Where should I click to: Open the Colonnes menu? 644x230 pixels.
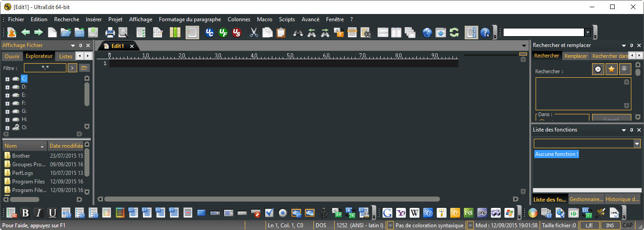(239, 19)
